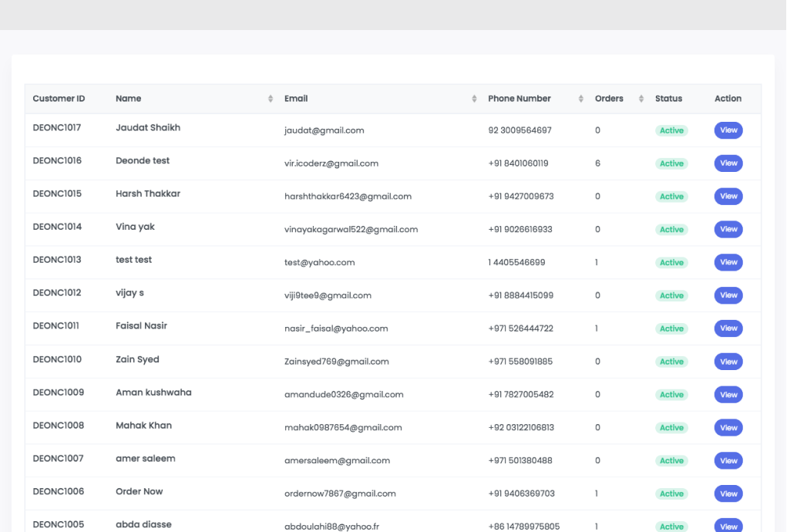Click the Active status in DEONC1013 row
This screenshot has height=532, width=787.
pos(671,262)
